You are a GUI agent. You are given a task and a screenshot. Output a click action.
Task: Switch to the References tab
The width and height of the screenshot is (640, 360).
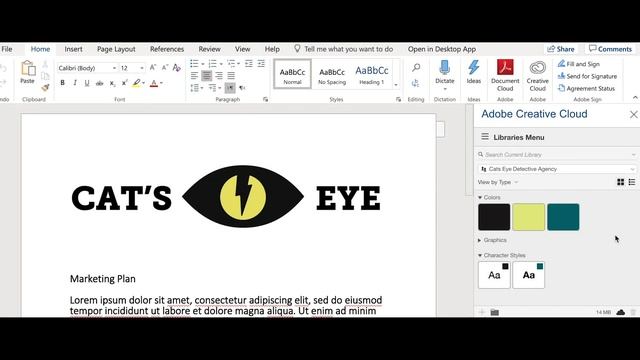167,49
